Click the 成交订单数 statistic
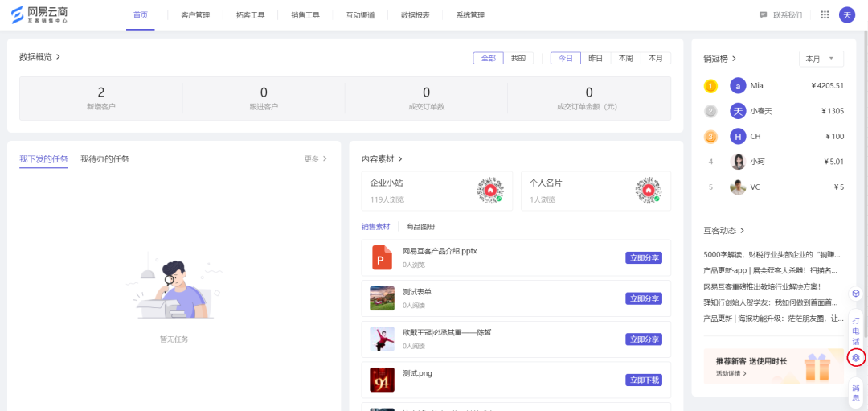868x411 pixels. pyautogui.click(x=426, y=98)
